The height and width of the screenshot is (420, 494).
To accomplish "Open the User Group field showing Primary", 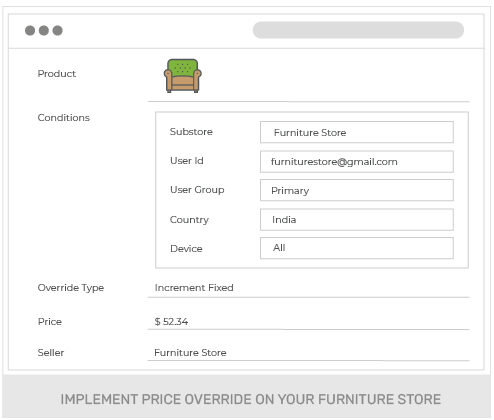I will coord(357,190).
